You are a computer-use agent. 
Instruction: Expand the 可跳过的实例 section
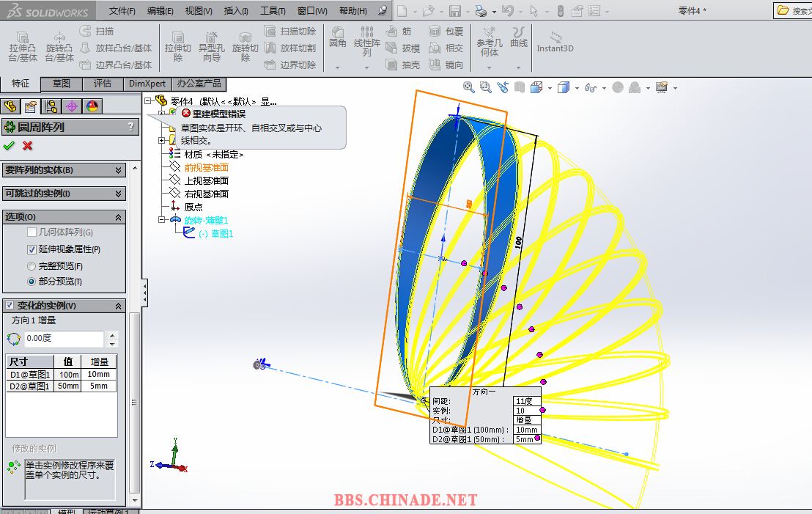[x=119, y=194]
